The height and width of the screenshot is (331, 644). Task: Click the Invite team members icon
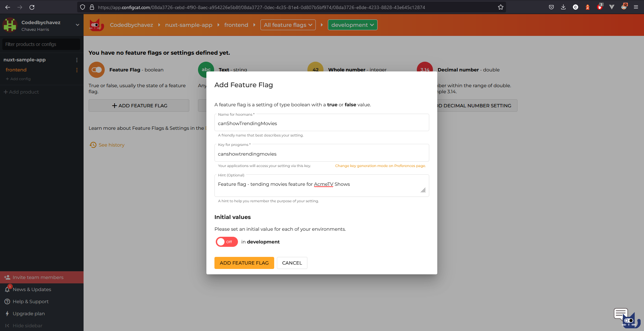coord(7,277)
